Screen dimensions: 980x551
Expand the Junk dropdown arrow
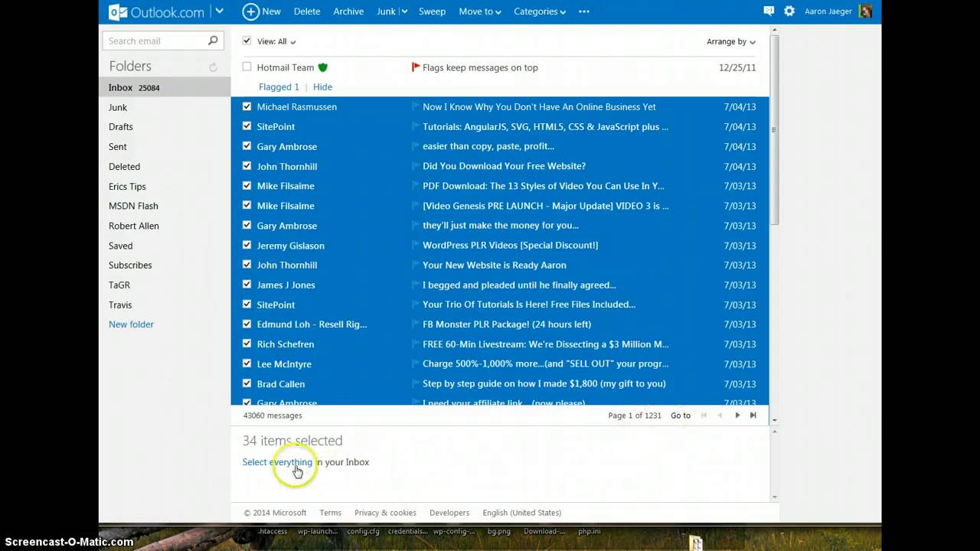tap(403, 11)
